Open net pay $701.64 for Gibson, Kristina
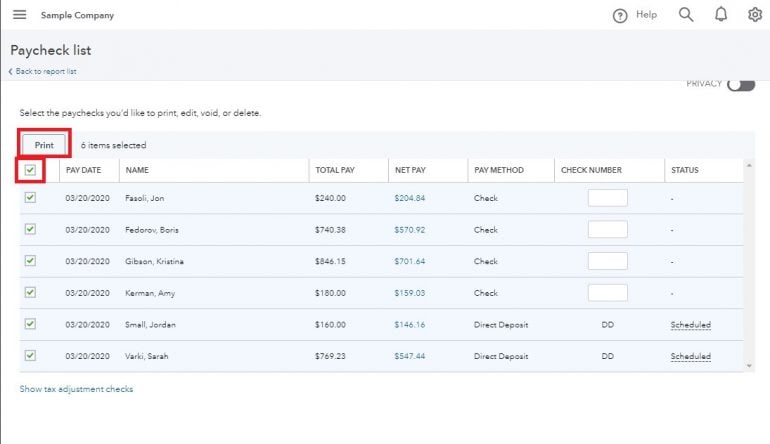This screenshot has width=770, height=444. tap(409, 261)
